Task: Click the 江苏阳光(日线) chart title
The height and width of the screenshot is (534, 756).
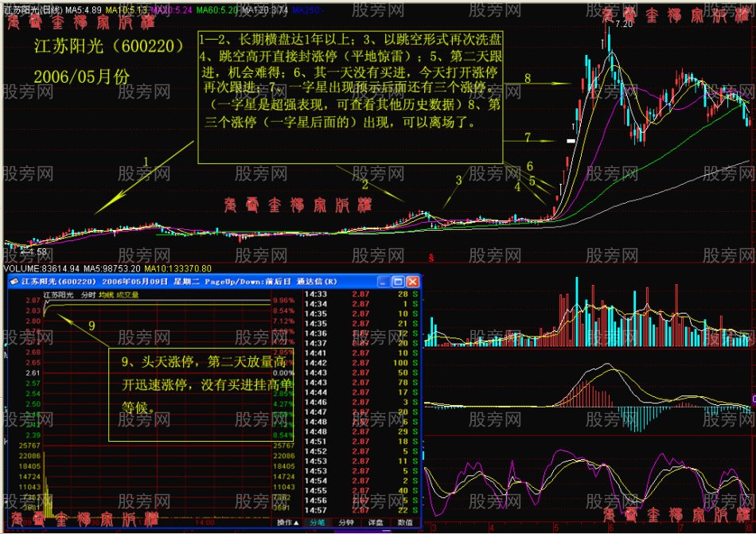Action: [33, 10]
